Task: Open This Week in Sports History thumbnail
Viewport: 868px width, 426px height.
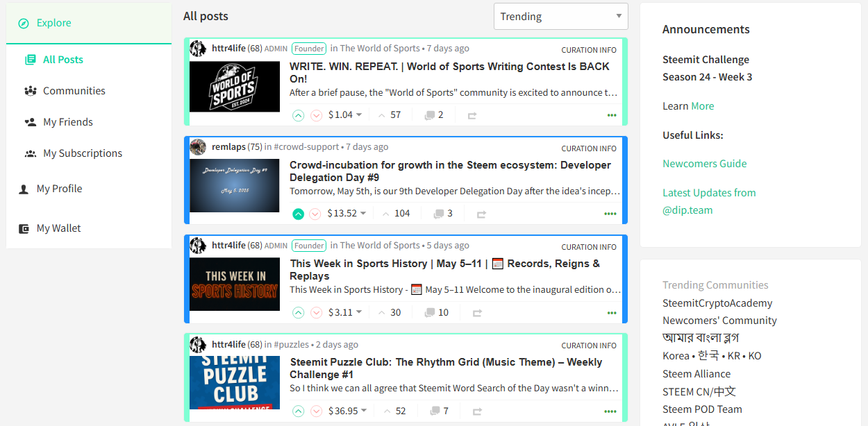Action: (235, 284)
